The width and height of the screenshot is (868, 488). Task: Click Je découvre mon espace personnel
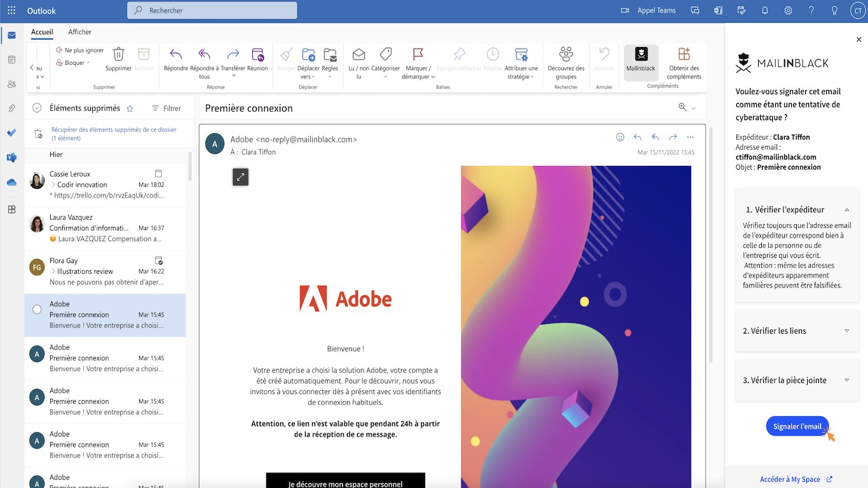[346, 481]
